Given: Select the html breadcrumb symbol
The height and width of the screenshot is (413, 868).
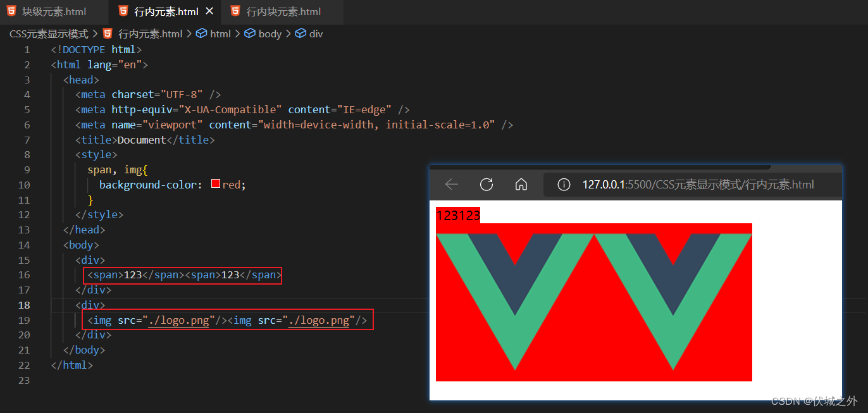Looking at the screenshot, I should pos(220,34).
